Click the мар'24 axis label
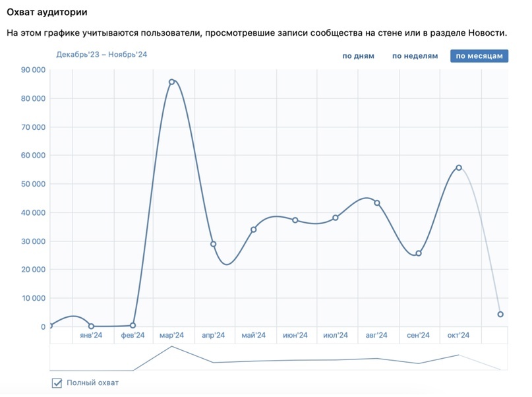This screenshot has width=532, height=397. click(x=171, y=335)
